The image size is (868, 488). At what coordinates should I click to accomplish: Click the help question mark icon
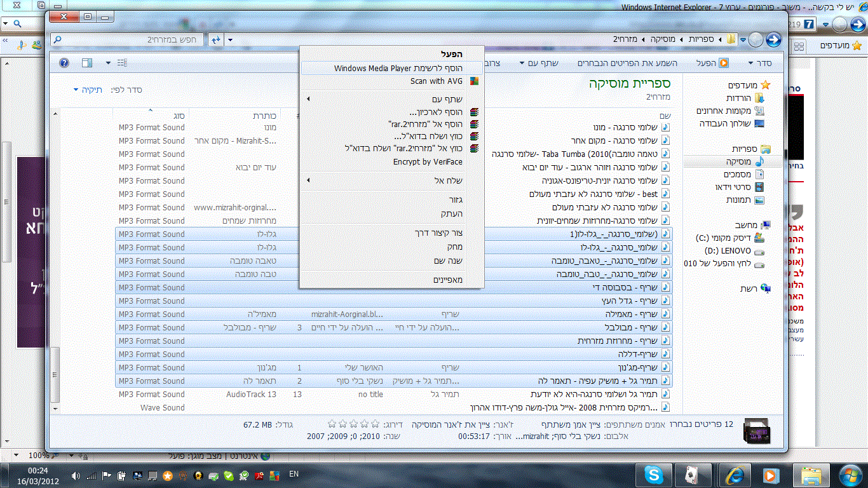pyautogui.click(x=64, y=63)
